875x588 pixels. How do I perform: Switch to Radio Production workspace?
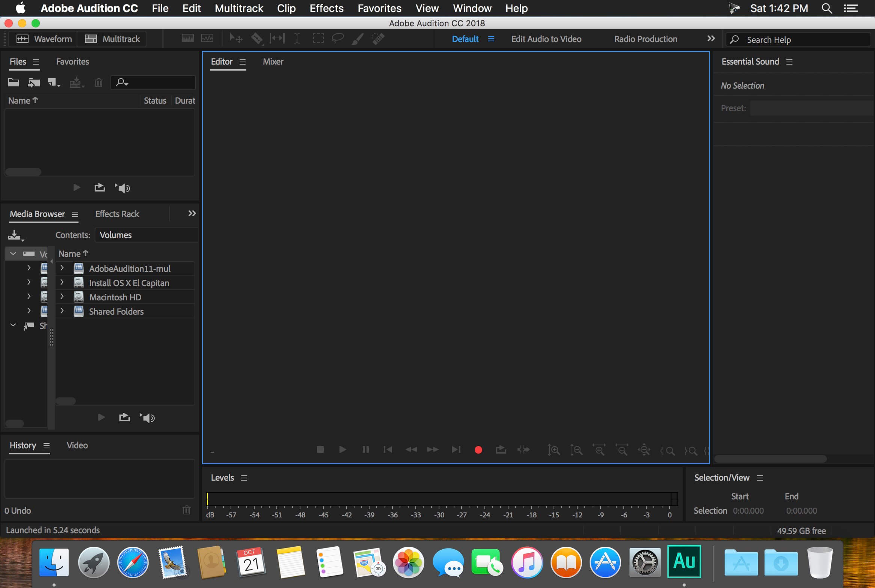pos(646,39)
